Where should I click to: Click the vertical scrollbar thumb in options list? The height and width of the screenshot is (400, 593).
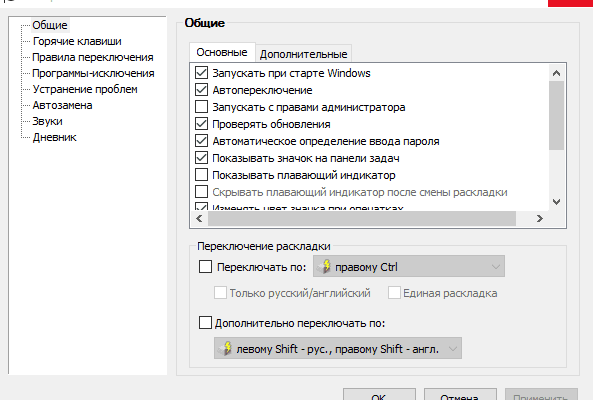(x=556, y=115)
